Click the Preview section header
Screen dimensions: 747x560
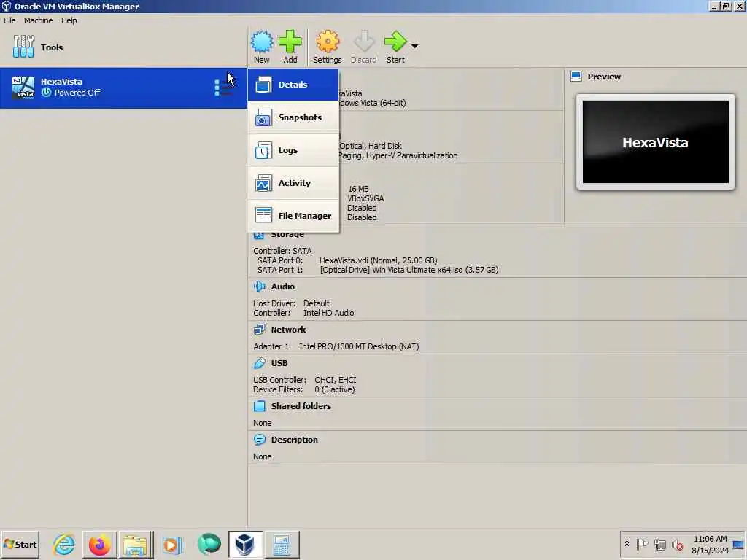tap(604, 77)
